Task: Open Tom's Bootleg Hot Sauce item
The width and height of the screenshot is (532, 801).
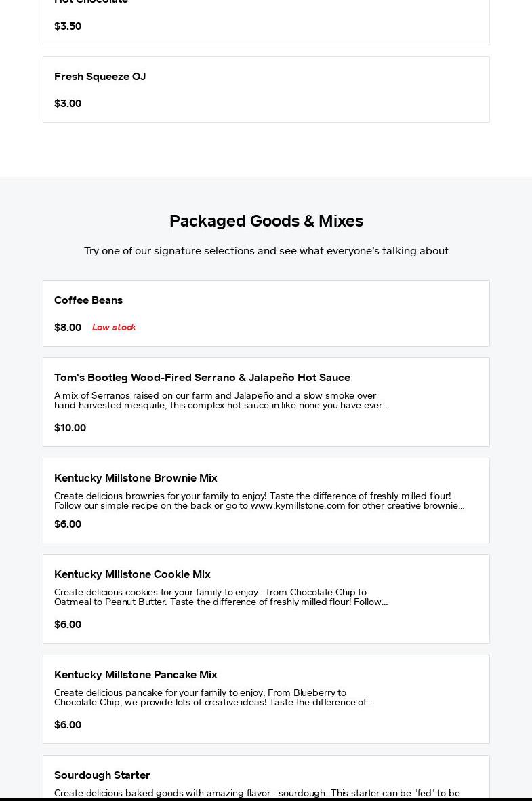Action: 202,378
